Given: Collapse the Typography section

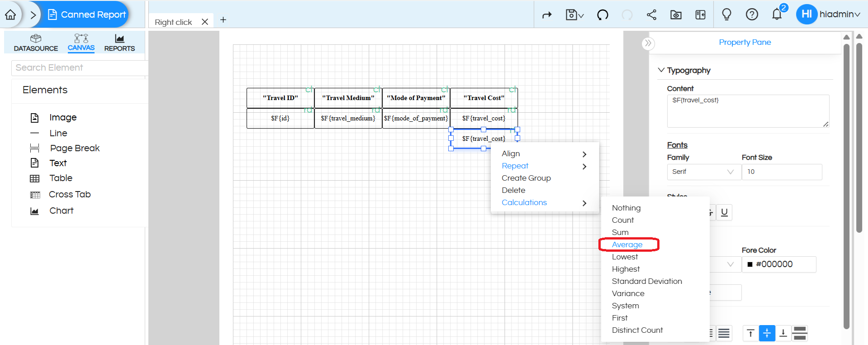Looking at the screenshot, I should point(661,70).
